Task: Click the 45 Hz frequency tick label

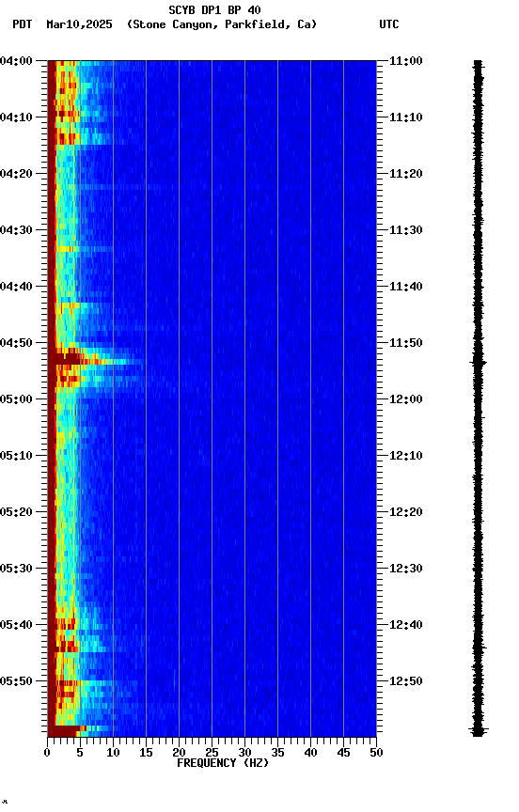Action: 343,753
